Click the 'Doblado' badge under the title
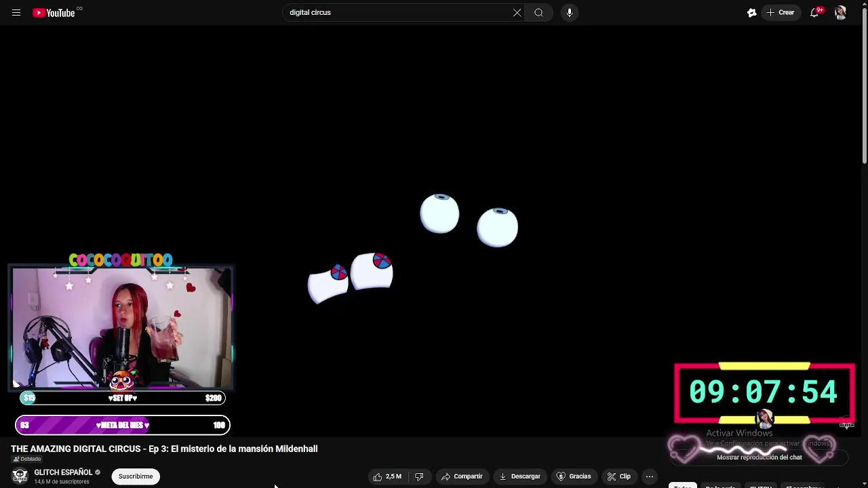 (x=27, y=459)
